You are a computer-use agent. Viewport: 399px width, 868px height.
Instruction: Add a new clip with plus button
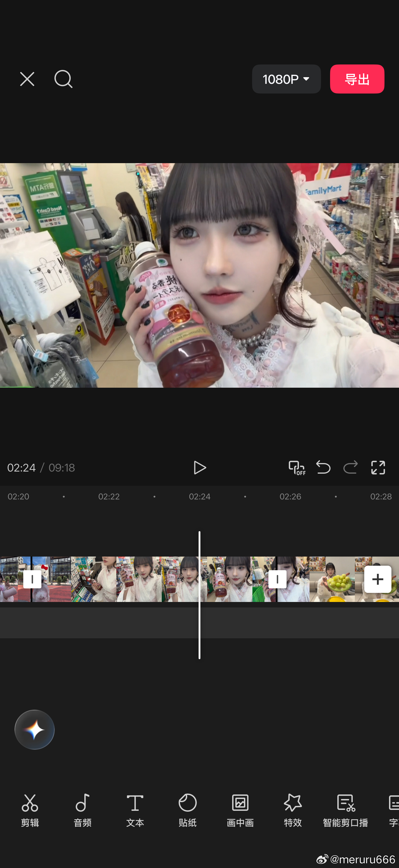click(x=378, y=579)
